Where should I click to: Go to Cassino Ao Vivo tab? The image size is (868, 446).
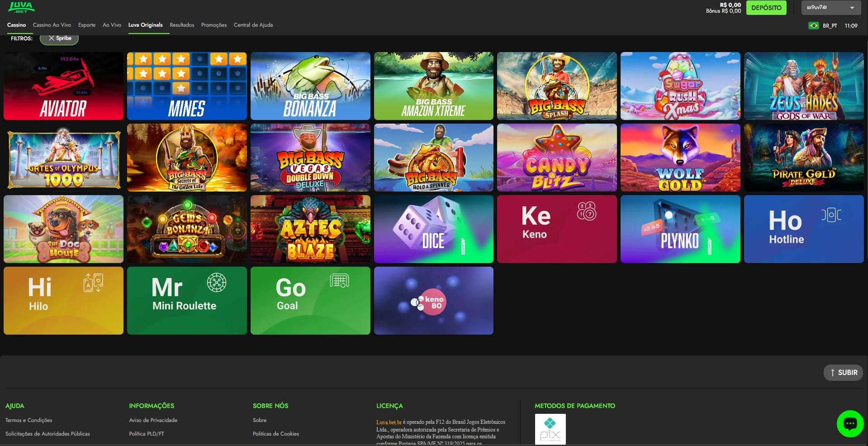[x=52, y=25]
